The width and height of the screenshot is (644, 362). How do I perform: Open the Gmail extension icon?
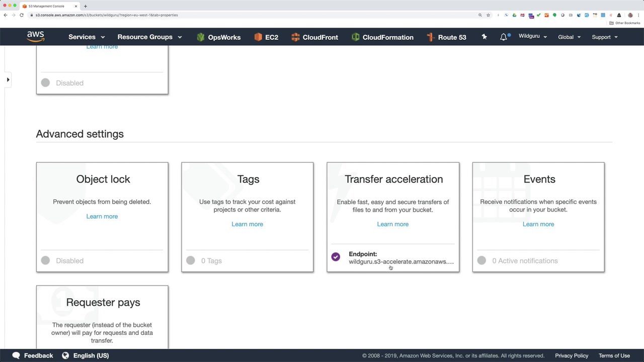pyautogui.click(x=522, y=15)
